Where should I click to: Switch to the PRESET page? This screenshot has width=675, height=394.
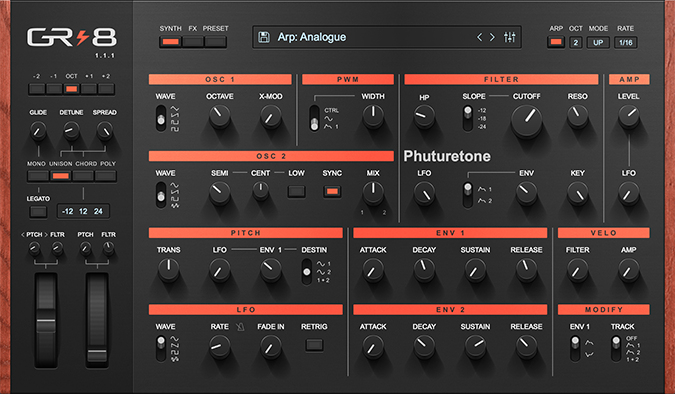(x=215, y=42)
